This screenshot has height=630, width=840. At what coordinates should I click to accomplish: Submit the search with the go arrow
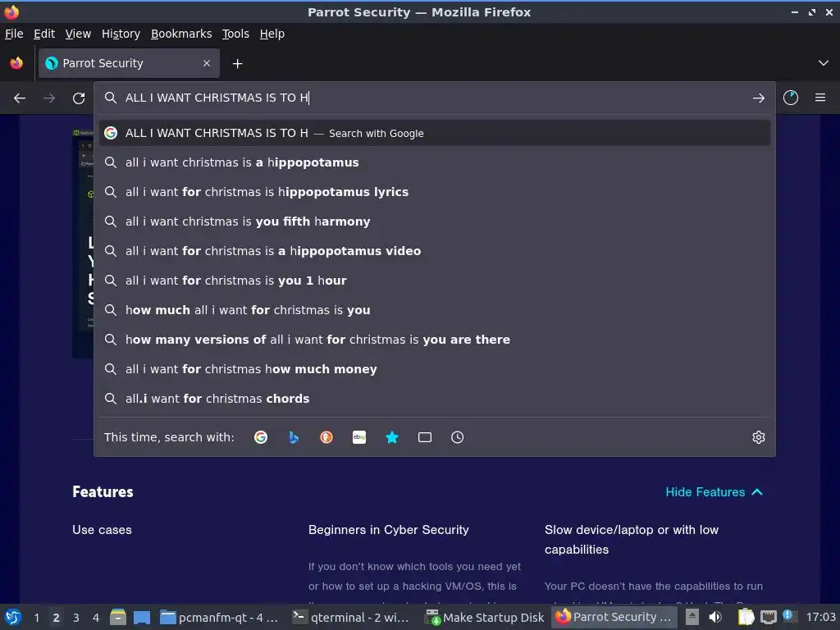tap(758, 98)
